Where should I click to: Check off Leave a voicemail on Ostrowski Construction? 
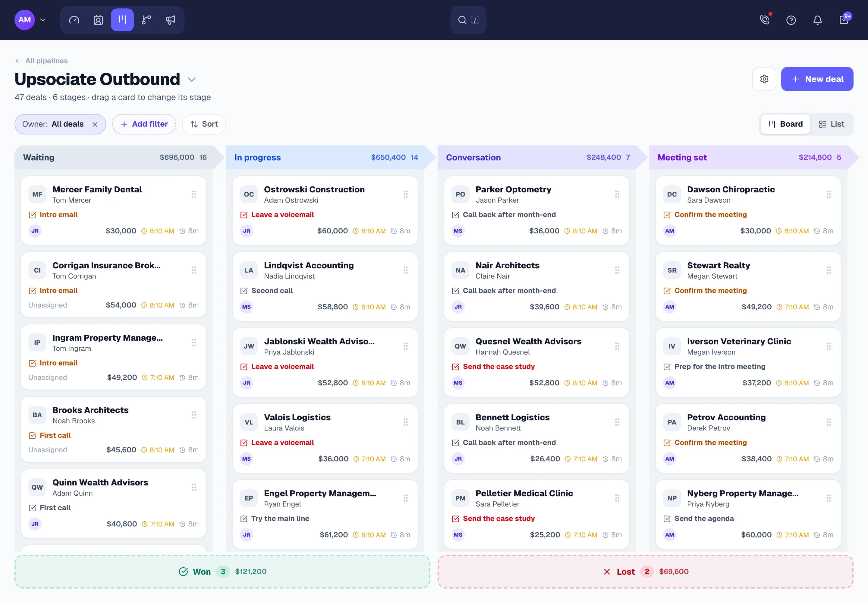tap(244, 215)
